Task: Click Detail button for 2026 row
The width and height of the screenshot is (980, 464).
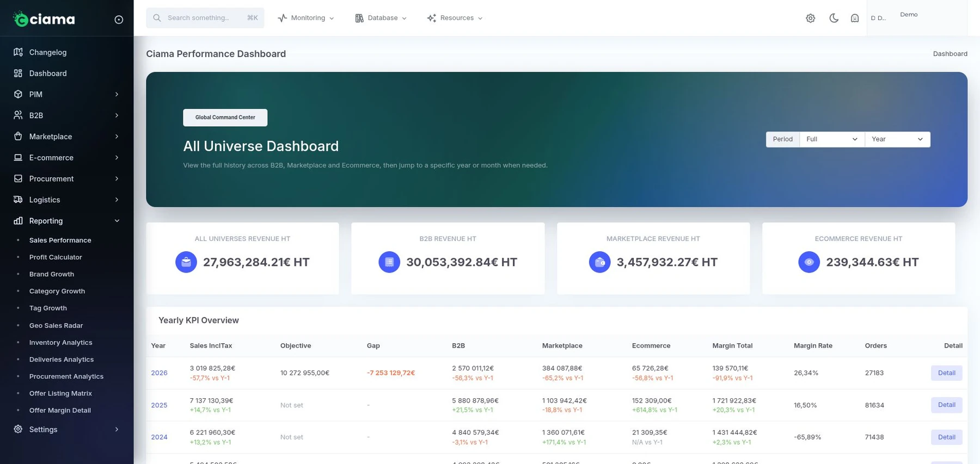Action: 946,373
